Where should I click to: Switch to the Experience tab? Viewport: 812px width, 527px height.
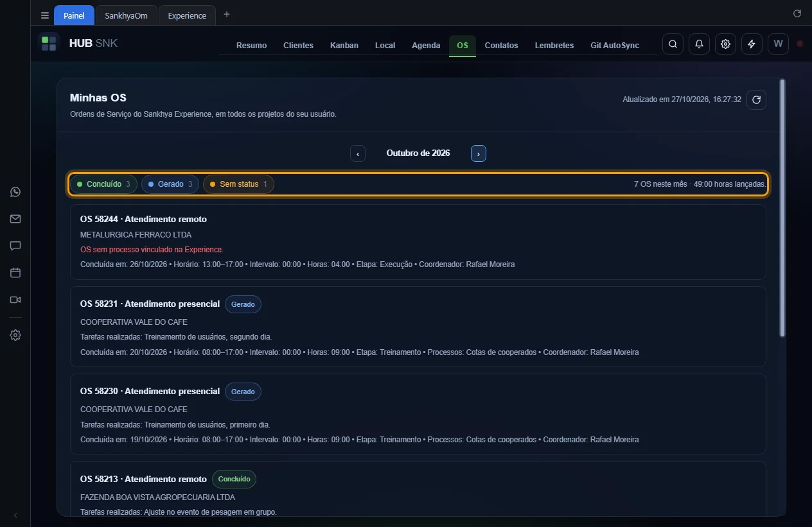[x=187, y=15]
